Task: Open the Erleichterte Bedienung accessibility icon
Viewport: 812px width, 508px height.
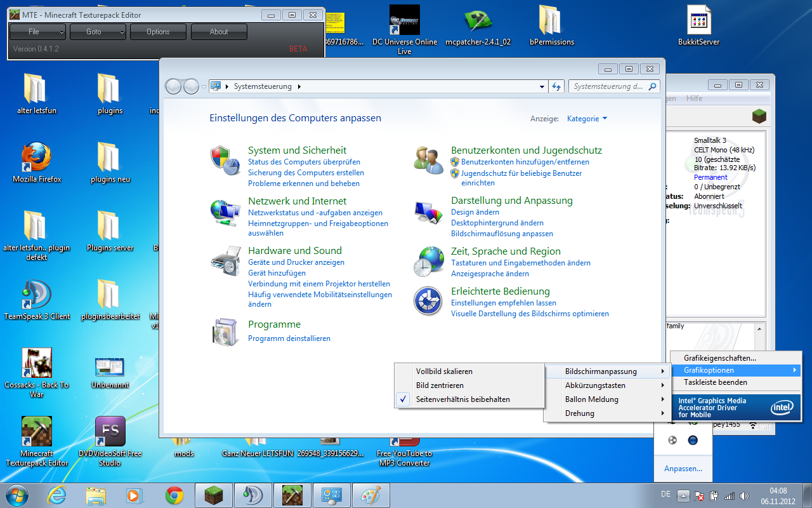Action: click(428, 301)
